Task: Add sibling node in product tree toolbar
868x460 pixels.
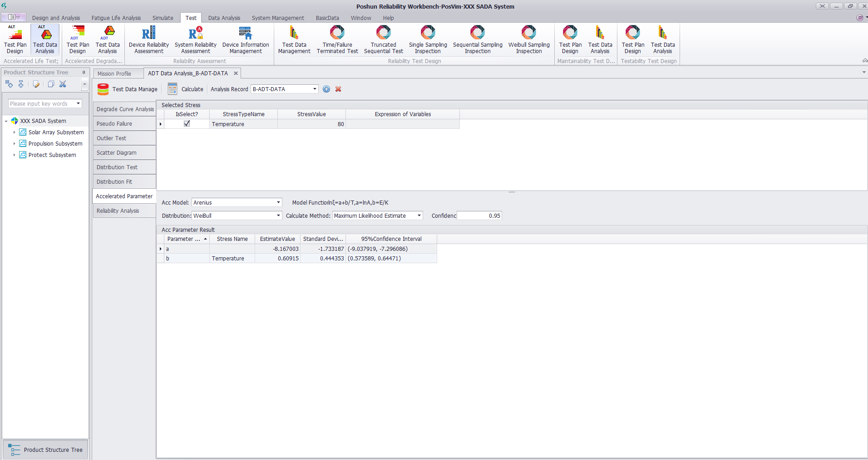Action: pos(9,84)
